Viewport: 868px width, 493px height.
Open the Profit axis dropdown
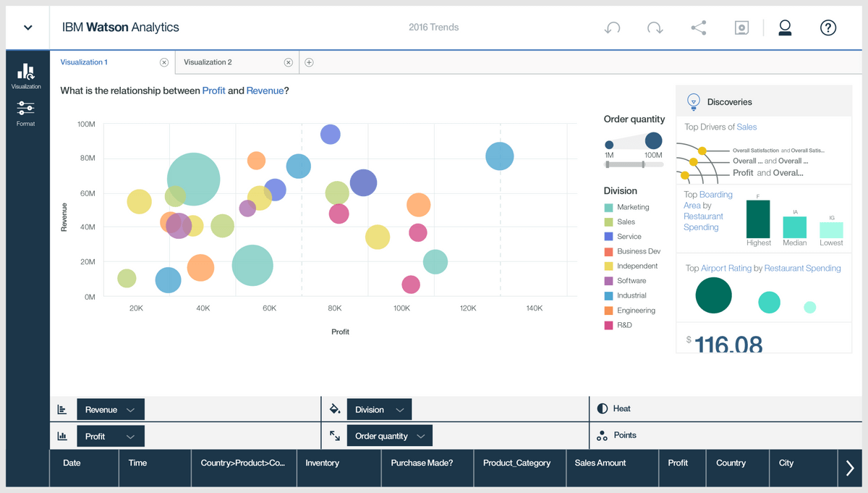tap(111, 437)
